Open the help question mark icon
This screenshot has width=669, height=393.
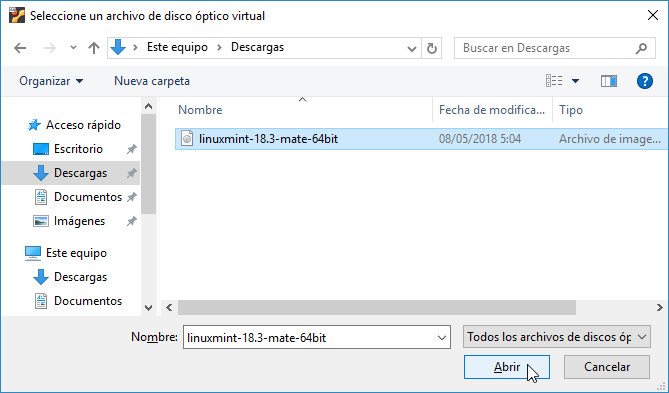coord(644,81)
